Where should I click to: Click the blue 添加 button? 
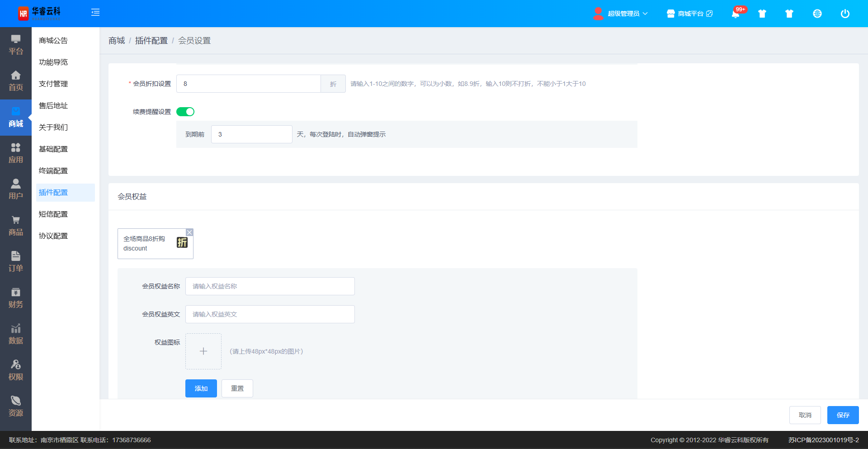[201, 388]
